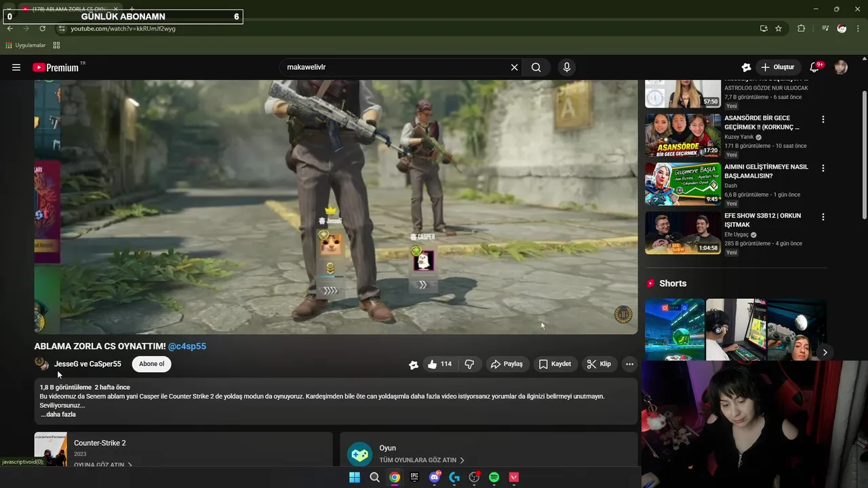
Task: Save video with Kaydet button
Action: pos(555,364)
